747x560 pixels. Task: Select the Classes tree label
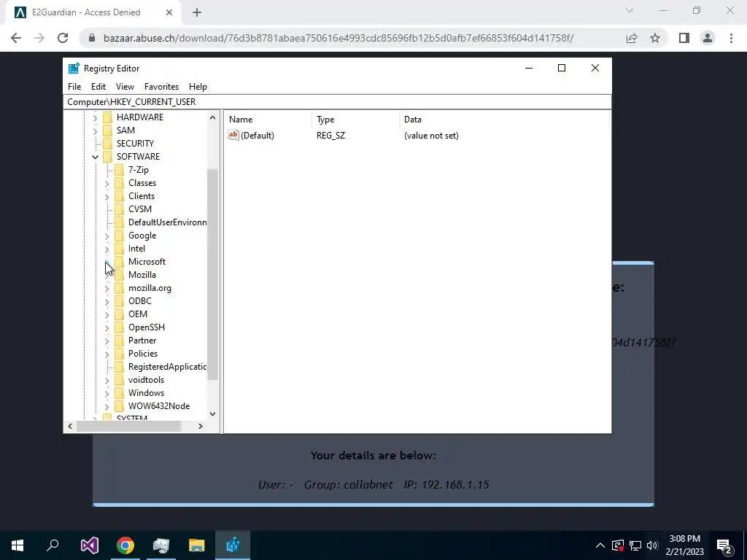[142, 183]
